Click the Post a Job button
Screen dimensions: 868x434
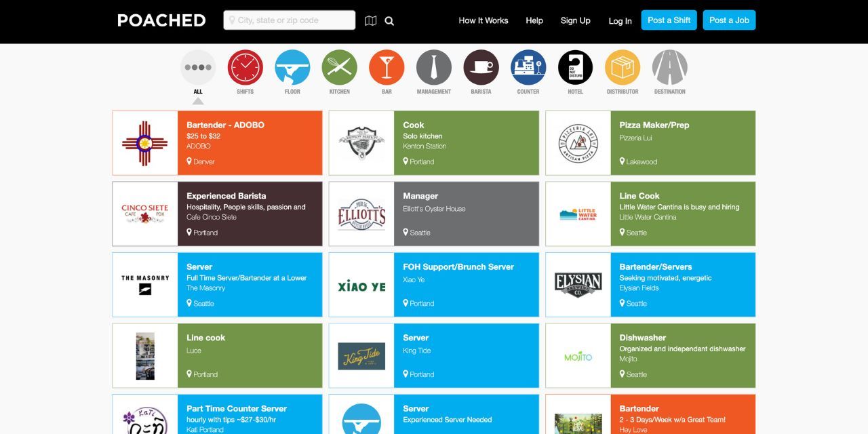pos(729,20)
